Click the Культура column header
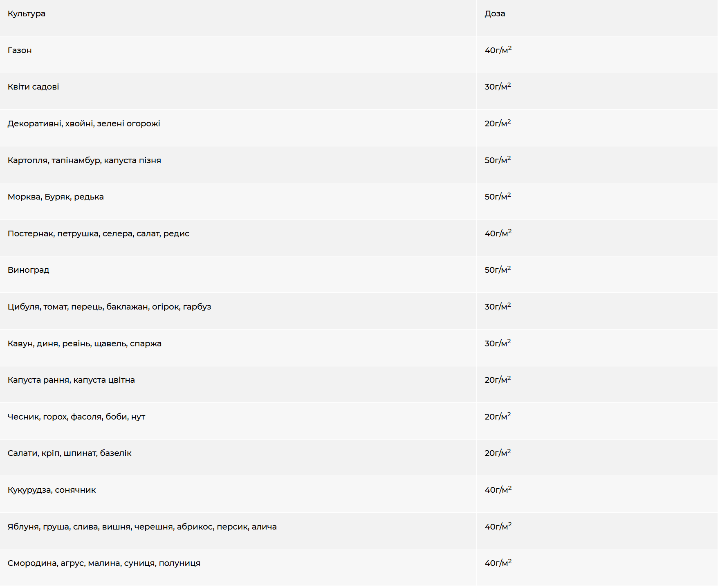 tap(27, 14)
